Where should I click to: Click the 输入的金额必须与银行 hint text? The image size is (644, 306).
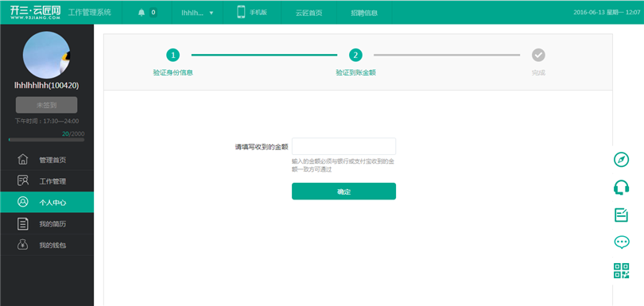(x=343, y=165)
